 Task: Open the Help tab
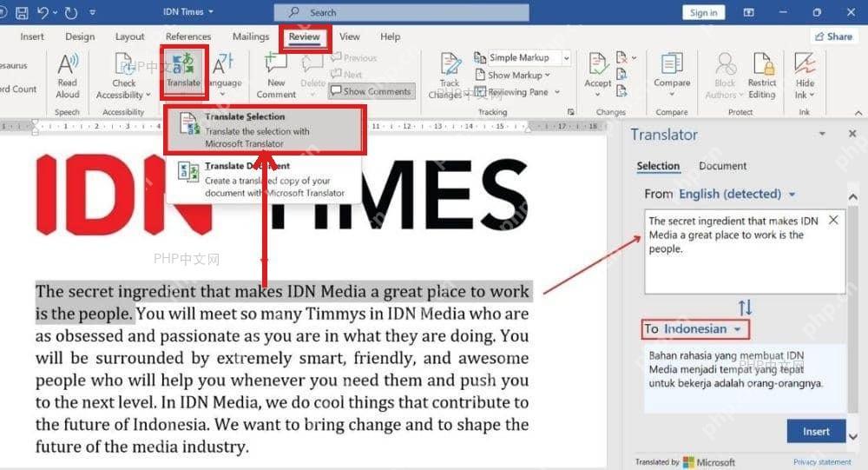click(x=390, y=36)
